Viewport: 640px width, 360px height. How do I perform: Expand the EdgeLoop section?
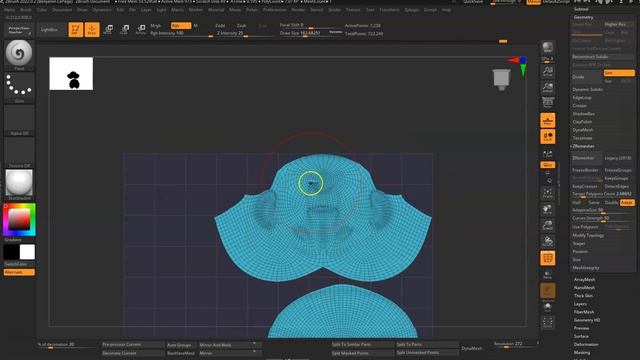point(582,98)
